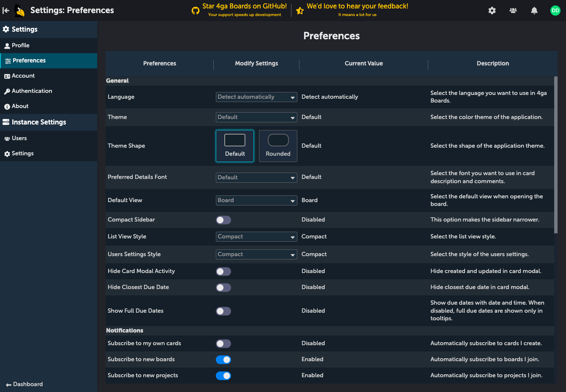Viewport: 566px width, 392px height.
Task: Open the About sidebar item
Action: click(49, 106)
